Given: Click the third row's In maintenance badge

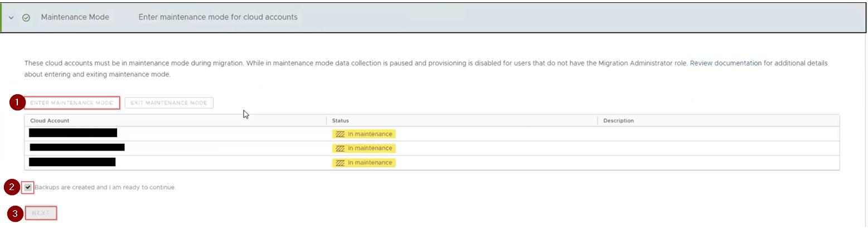Looking at the screenshot, I should coord(363,163).
